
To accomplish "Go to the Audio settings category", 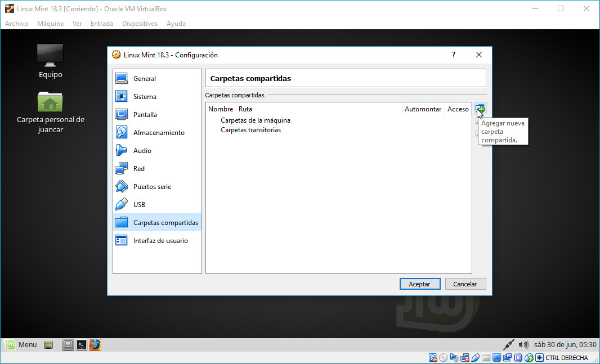I will [142, 151].
